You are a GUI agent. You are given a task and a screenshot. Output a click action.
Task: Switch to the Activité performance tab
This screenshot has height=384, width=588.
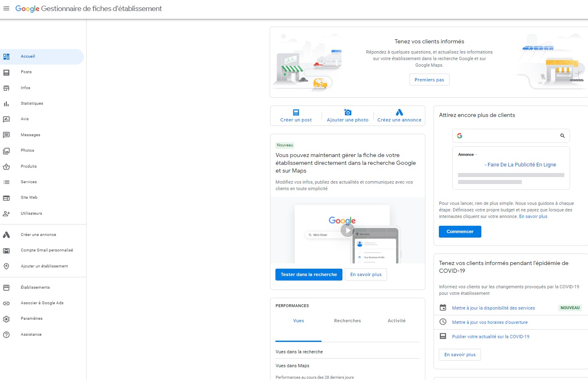tap(396, 321)
